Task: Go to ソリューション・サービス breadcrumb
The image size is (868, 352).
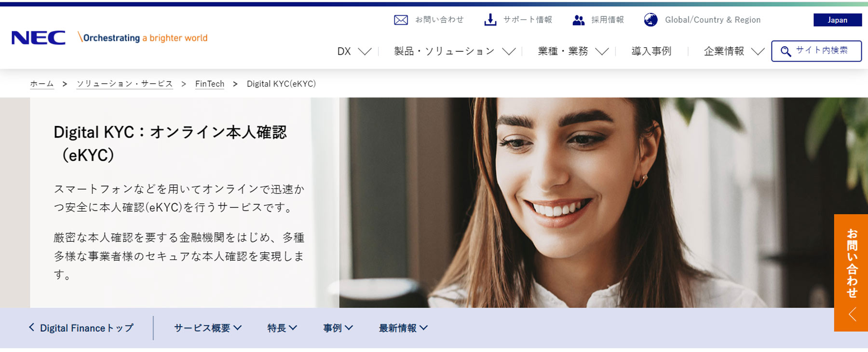Action: 125,84
